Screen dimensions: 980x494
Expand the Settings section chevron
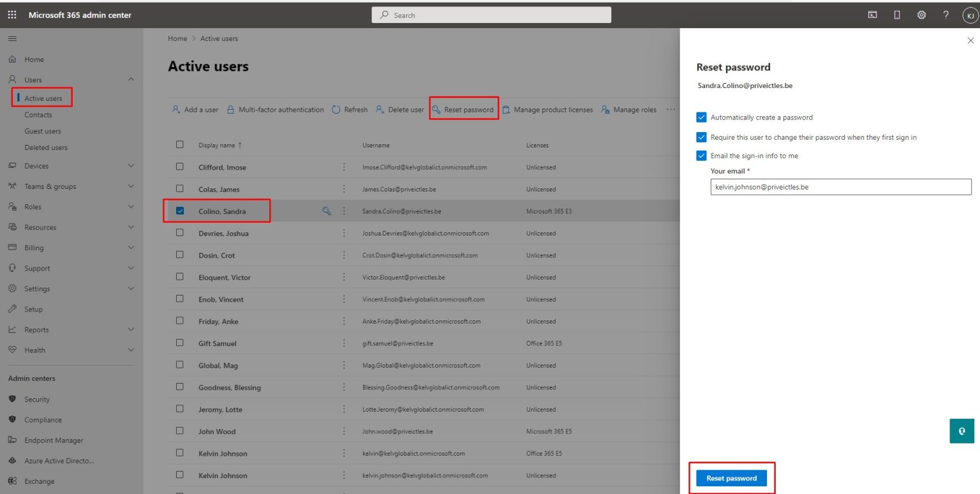coord(131,288)
